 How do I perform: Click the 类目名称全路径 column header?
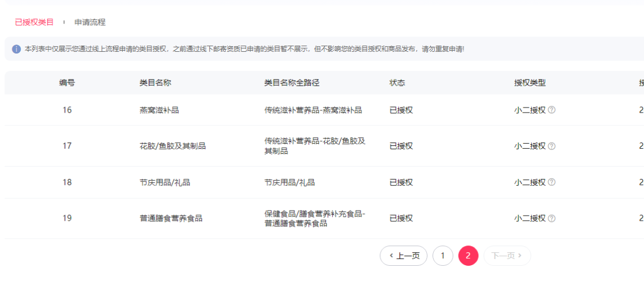pyautogui.click(x=292, y=83)
